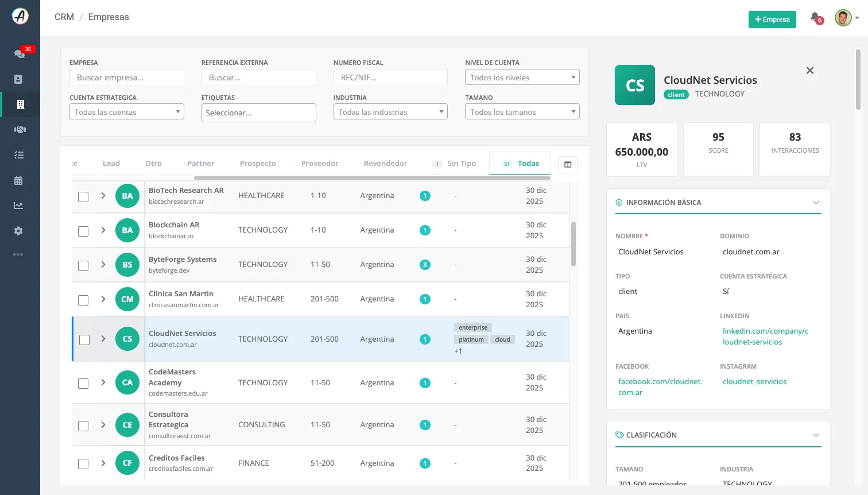Open the Tamano filter dropdown

(522, 112)
